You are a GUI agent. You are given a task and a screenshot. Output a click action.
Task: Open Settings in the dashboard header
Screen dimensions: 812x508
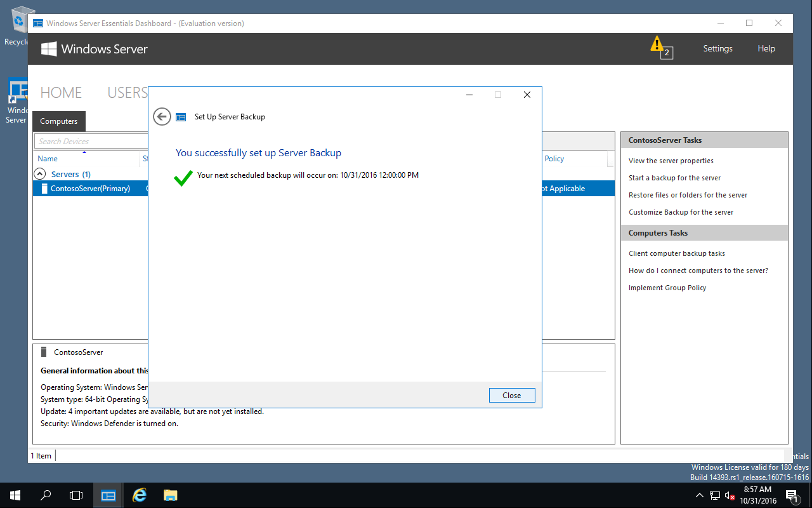[717, 49]
